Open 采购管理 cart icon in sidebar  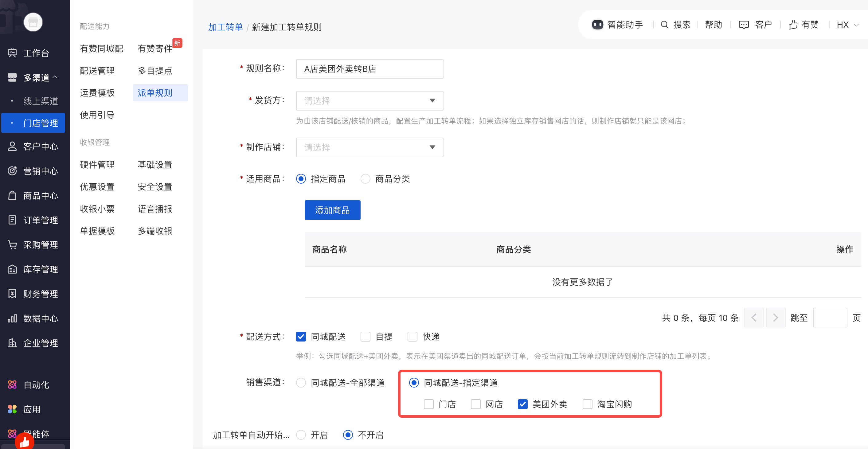pos(13,244)
